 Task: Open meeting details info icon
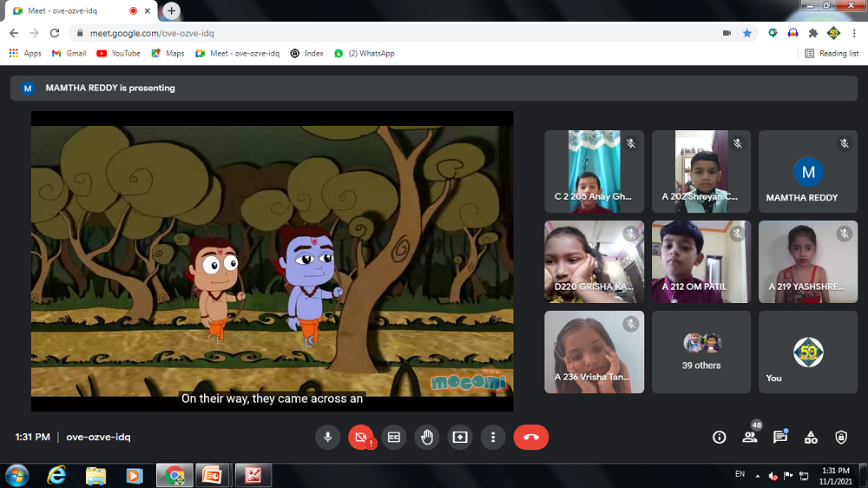pos(719,438)
